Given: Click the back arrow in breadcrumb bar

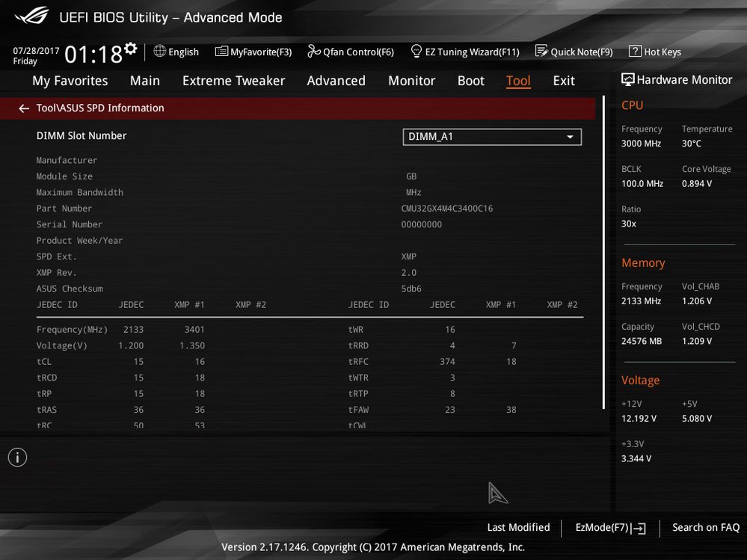Looking at the screenshot, I should point(24,108).
